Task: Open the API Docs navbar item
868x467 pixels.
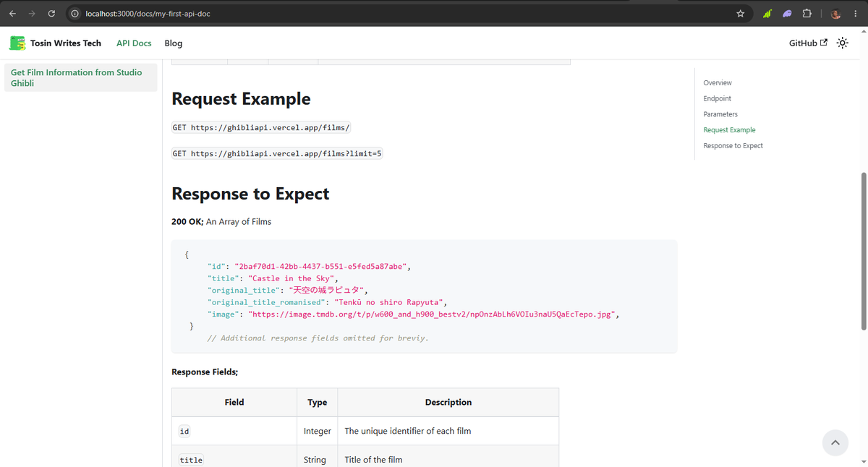Action: (x=134, y=43)
